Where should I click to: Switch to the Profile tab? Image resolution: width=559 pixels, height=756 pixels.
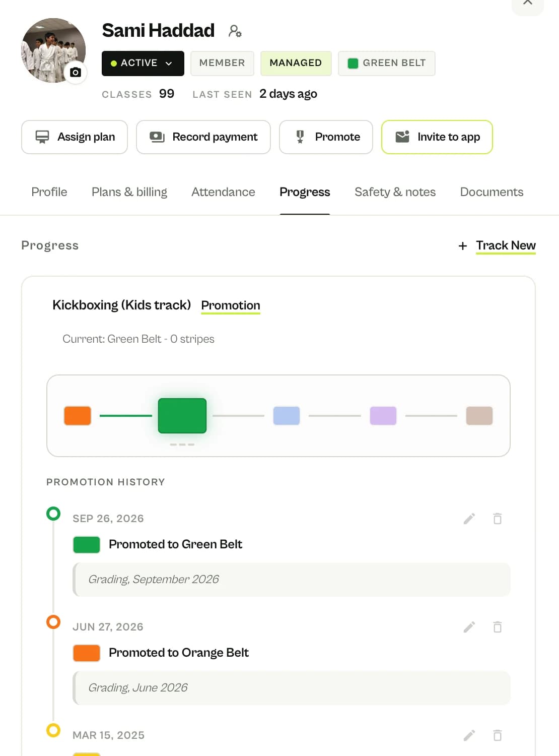coord(49,192)
